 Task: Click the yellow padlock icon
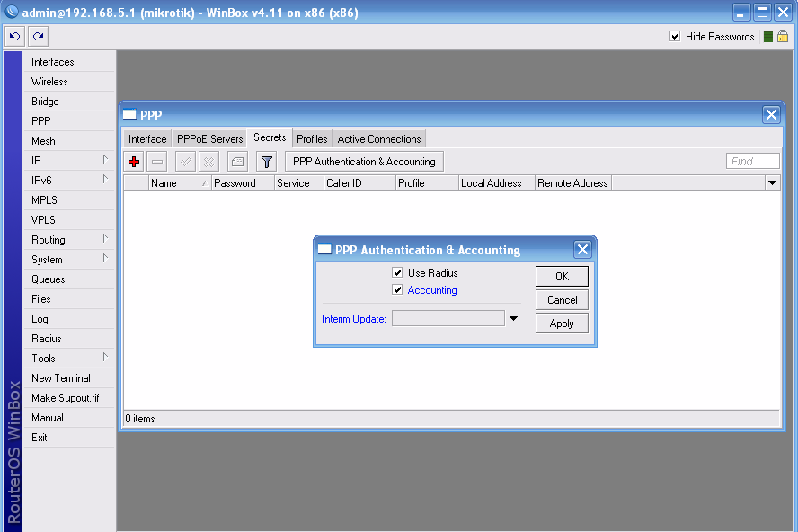tap(783, 37)
